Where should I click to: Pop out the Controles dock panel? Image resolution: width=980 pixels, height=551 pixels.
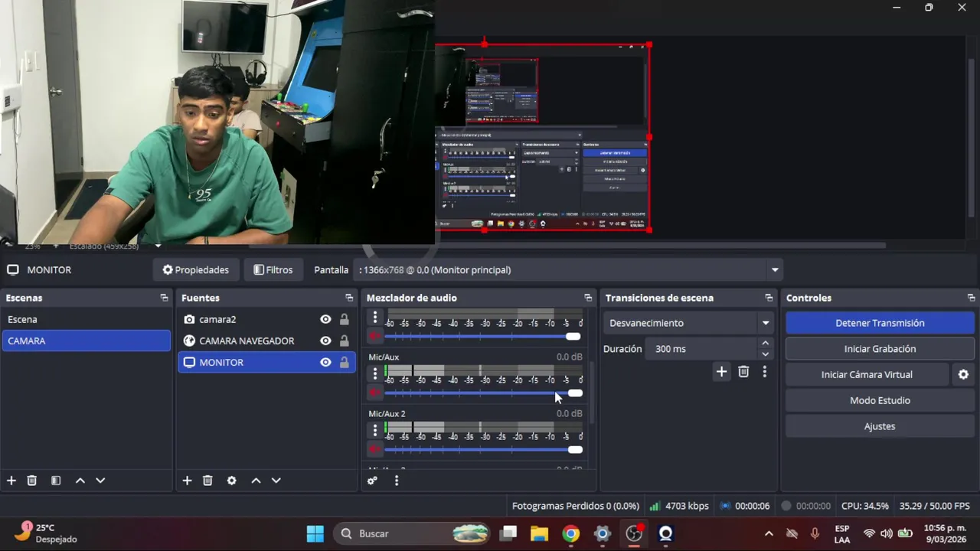pos(971,298)
